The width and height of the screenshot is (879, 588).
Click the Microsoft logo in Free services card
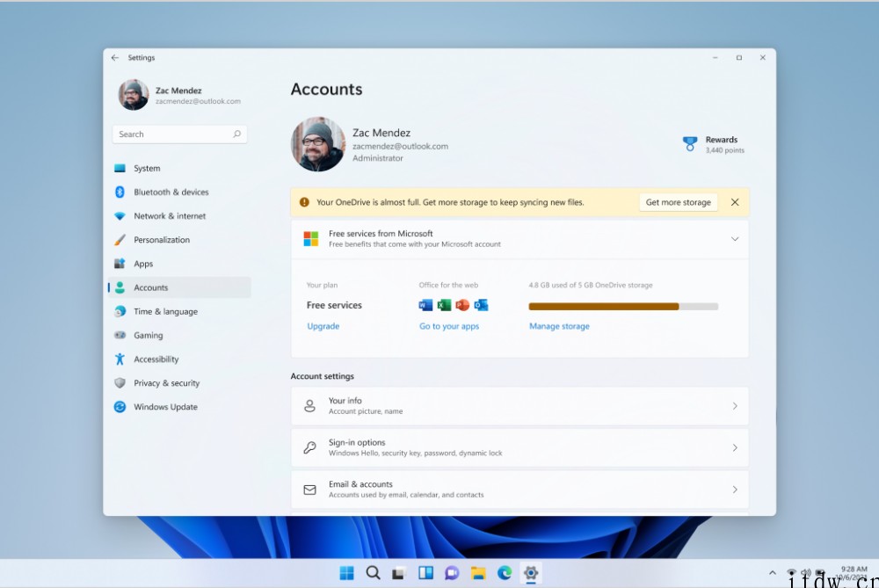310,239
